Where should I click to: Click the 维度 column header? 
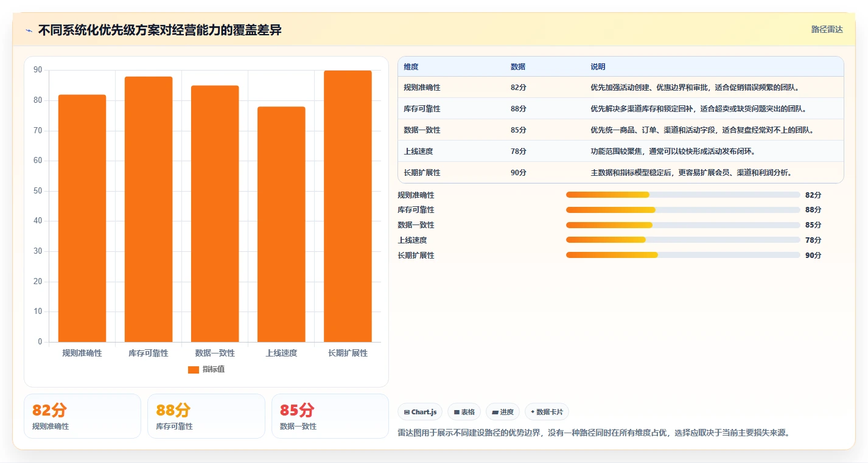coord(411,67)
